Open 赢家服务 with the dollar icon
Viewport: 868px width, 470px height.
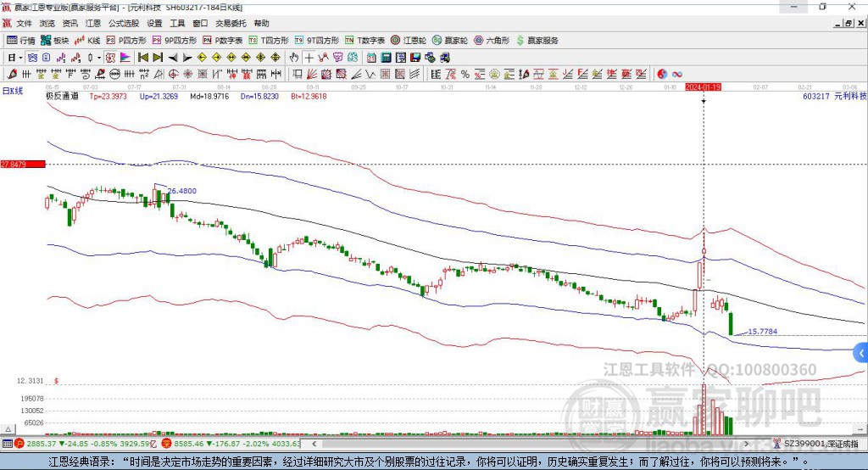[x=537, y=41]
